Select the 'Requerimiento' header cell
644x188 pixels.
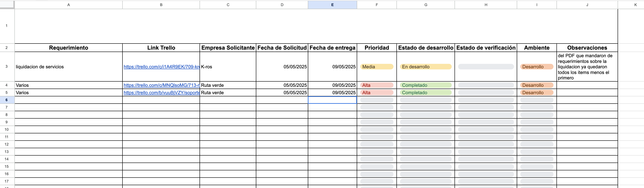(x=69, y=48)
